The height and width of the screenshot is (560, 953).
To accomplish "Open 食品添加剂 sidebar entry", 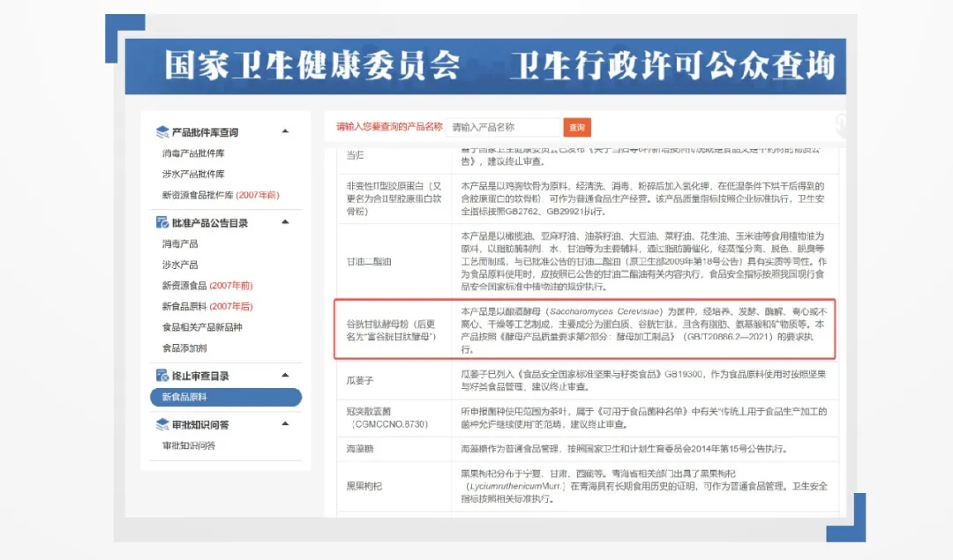I will click(184, 348).
